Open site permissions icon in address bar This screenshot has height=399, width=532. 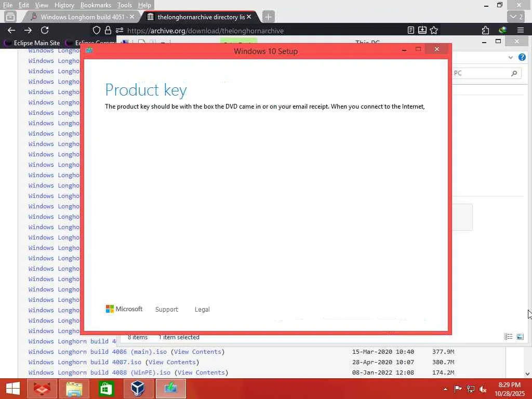119,30
